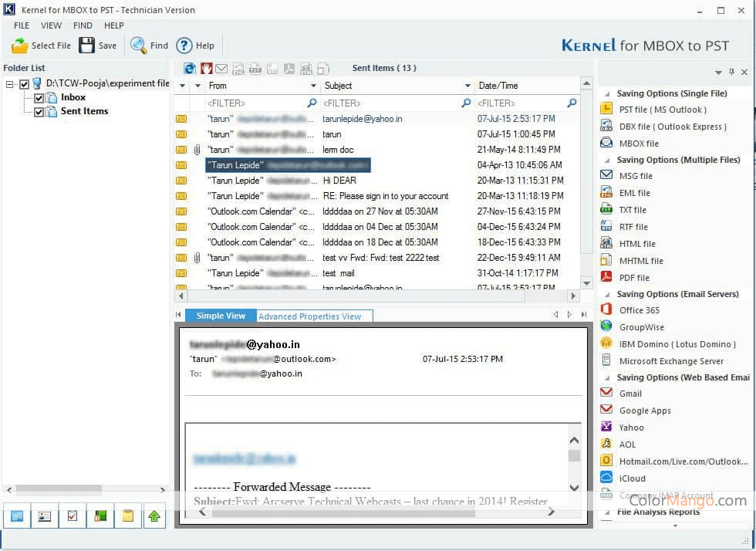Open the contacts card icon in bottom bar
The image size is (756, 551).
pos(44,516)
